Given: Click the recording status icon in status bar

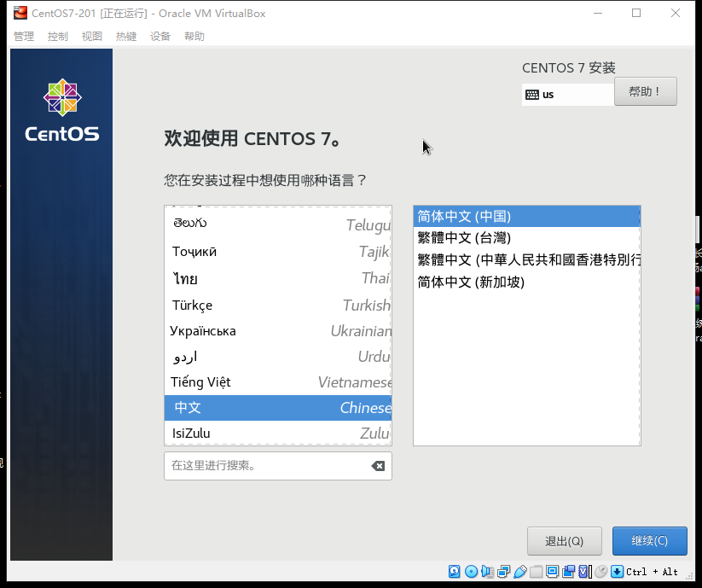Looking at the screenshot, I should [568, 572].
